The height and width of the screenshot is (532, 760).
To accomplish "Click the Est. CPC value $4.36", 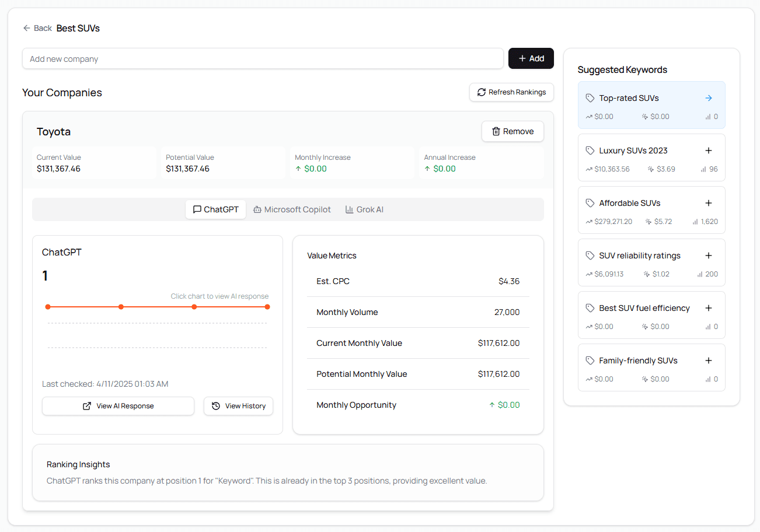I will point(509,281).
